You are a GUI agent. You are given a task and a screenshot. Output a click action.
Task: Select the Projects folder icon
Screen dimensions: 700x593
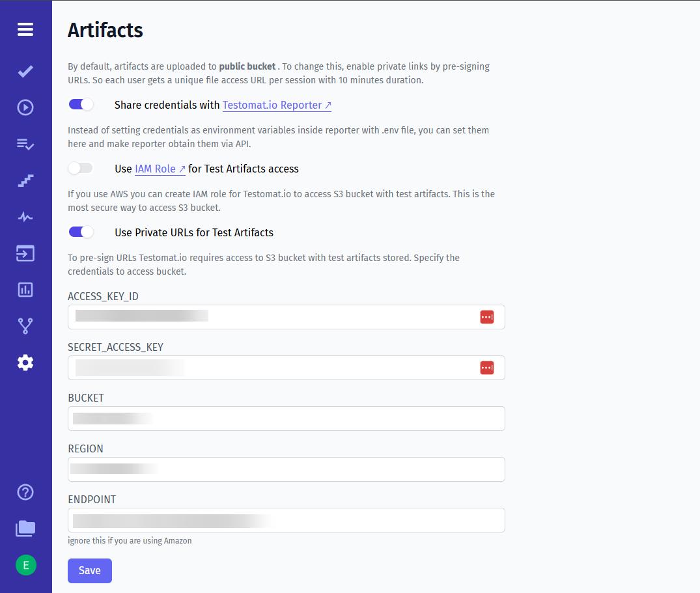click(x=25, y=529)
